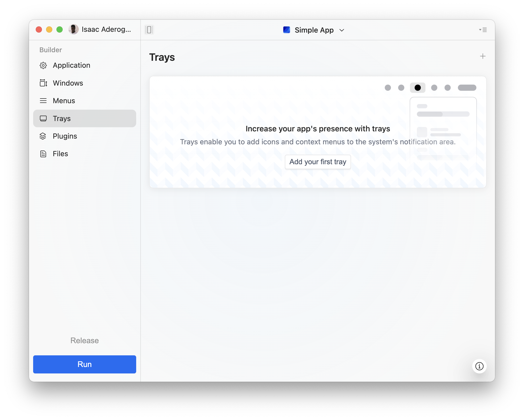Expand the builder navigation panel
Screen dimensions: 524x420
click(x=150, y=29)
